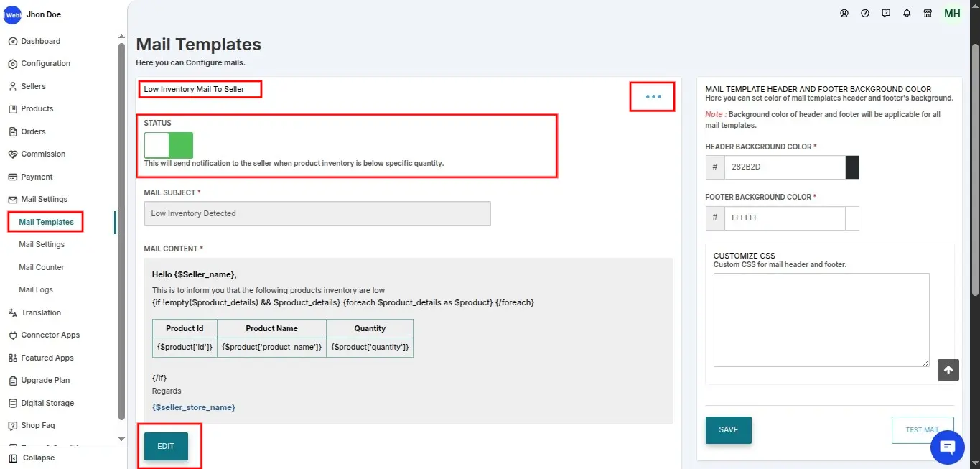Viewport: 980px width, 469px height.
Task: Open the Sellers section
Action: (x=32, y=86)
